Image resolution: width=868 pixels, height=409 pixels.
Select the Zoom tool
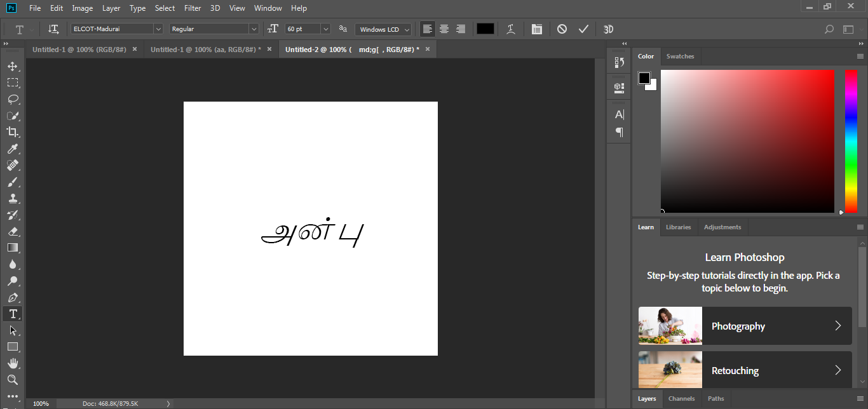tap(13, 380)
